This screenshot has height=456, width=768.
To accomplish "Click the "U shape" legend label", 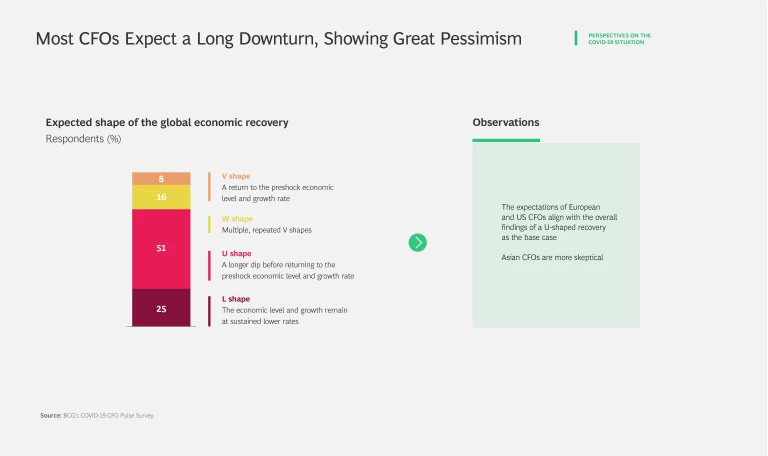I will point(237,254).
